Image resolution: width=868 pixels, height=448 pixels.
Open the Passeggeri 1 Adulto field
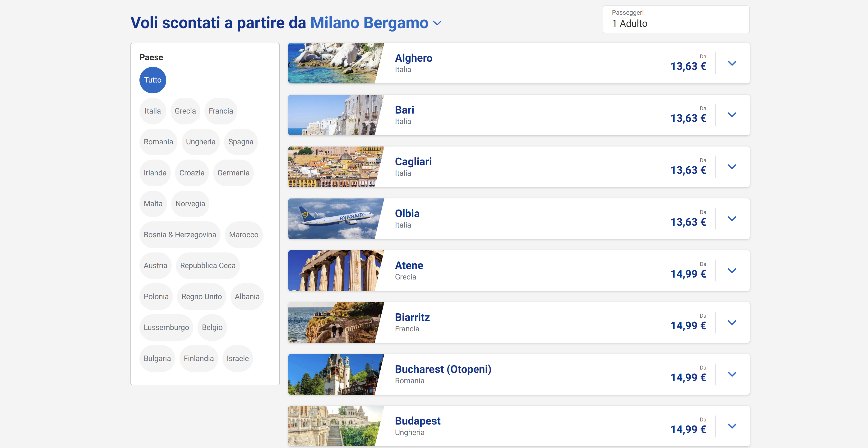click(676, 19)
